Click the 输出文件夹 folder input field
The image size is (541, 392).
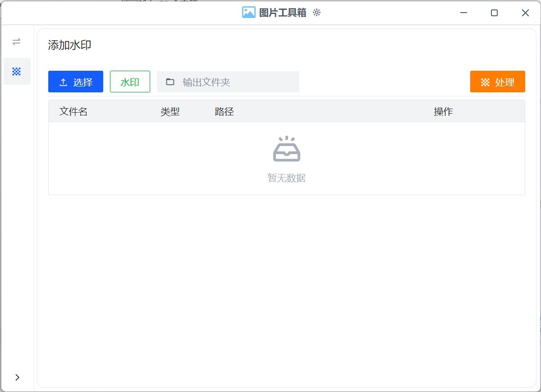228,82
